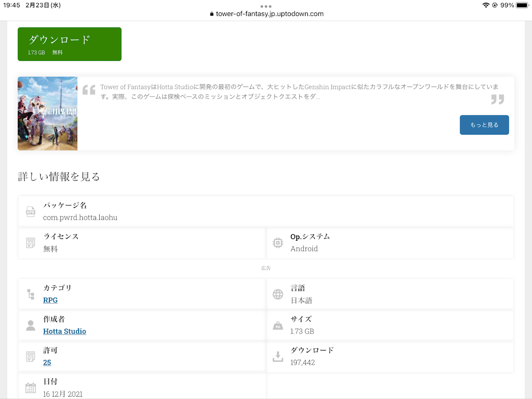Tap the URL tower-of-fantasy.jp.uptodown.com in address bar
The height and width of the screenshot is (399, 532).
pos(270,14)
